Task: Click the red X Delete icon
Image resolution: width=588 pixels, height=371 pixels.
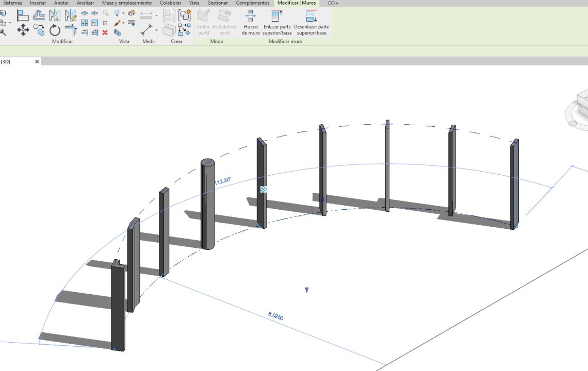Action: 105,32
